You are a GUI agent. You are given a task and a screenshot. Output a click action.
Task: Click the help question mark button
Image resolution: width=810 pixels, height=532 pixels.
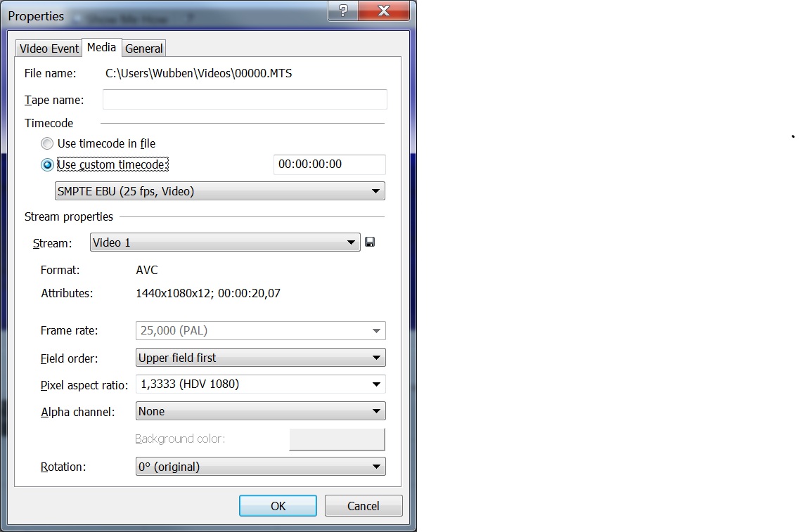click(343, 11)
